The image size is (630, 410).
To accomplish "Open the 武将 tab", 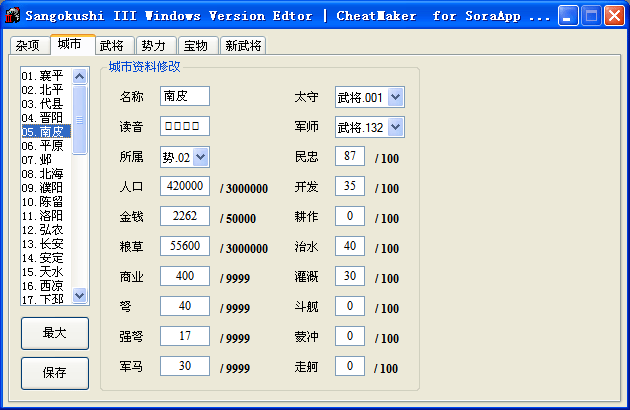I will click(x=111, y=46).
